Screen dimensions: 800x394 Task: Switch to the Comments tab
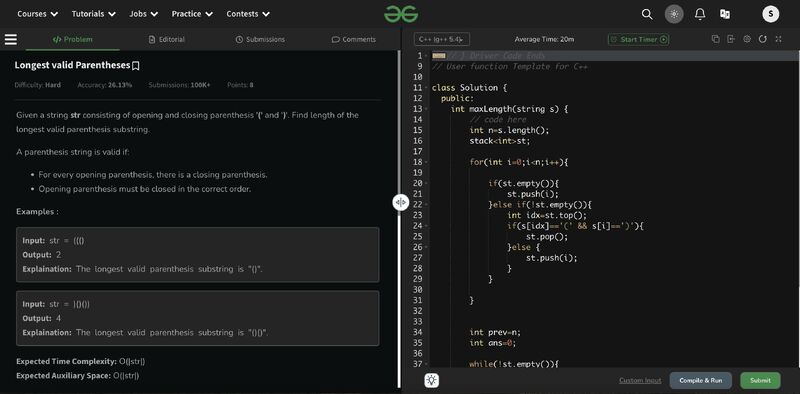[354, 39]
